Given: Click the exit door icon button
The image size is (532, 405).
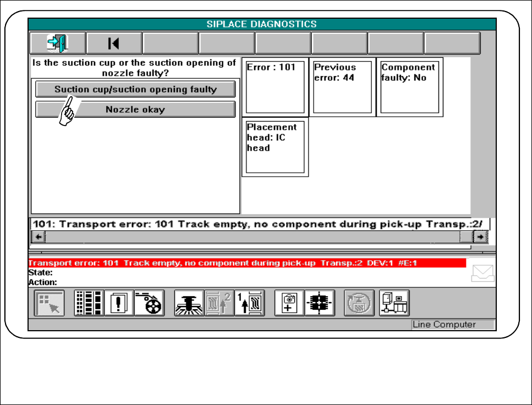Looking at the screenshot, I should click(58, 43).
